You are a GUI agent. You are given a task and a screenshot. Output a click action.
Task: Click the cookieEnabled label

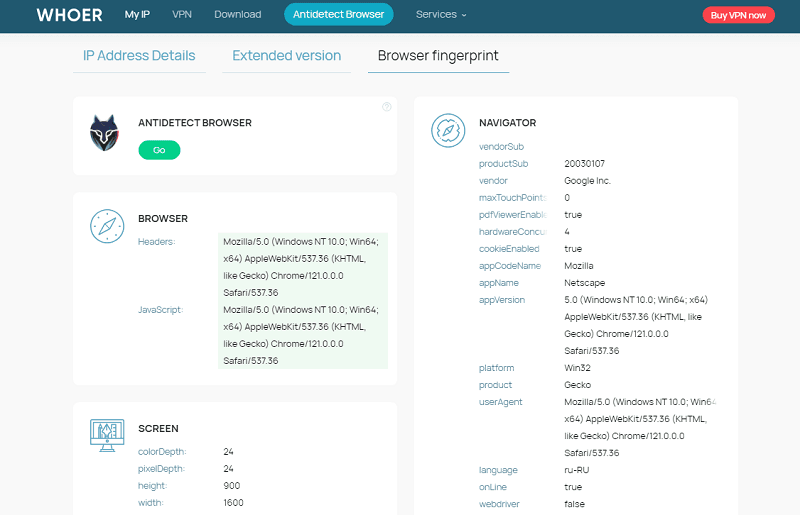pos(509,249)
